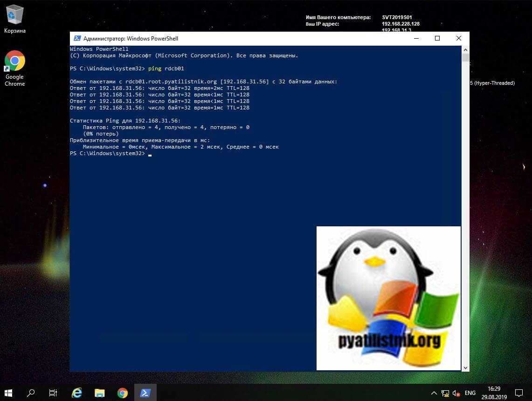Click the 'Приблизительное время приема-передачи' line
The height and width of the screenshot is (401, 532).
tap(140, 140)
